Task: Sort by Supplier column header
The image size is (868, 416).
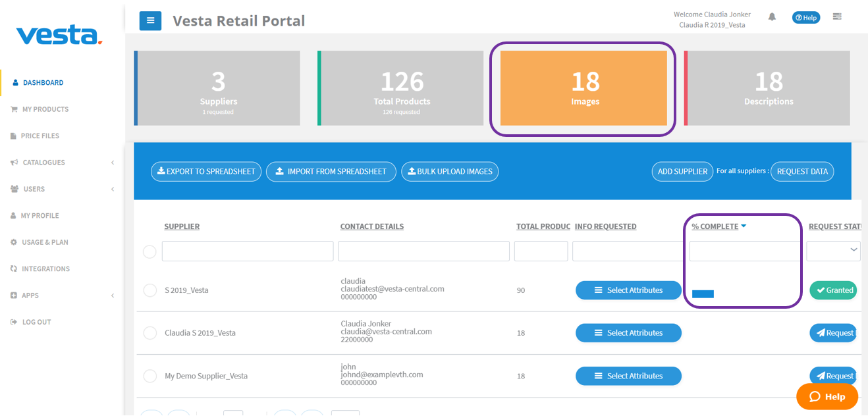Action: point(182,226)
